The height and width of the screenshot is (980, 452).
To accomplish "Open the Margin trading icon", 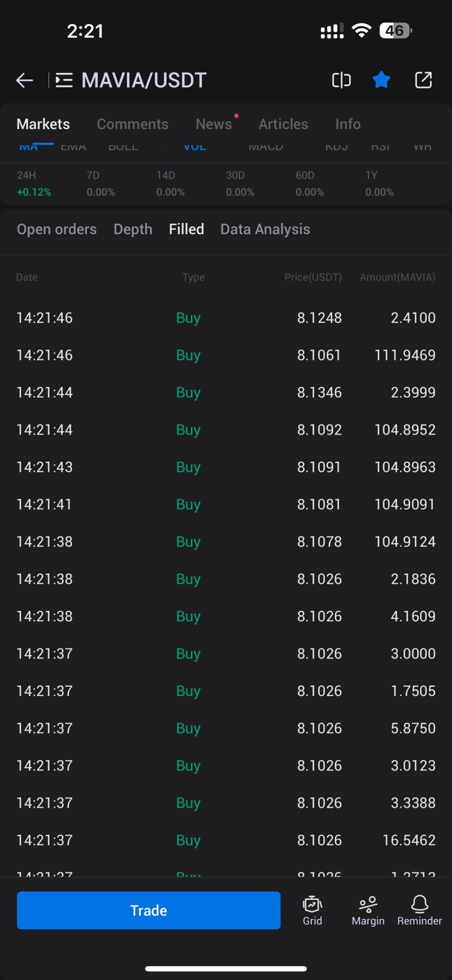I will click(368, 911).
